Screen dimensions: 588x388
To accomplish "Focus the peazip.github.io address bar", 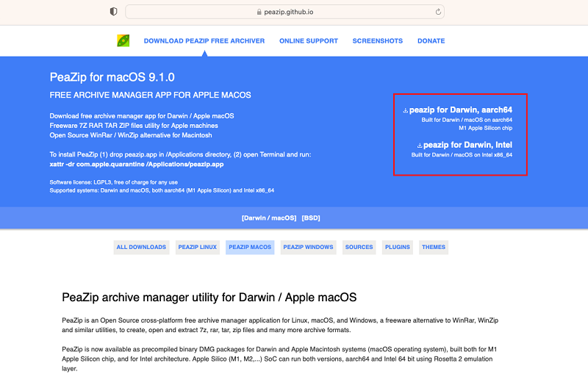I will 284,12.
